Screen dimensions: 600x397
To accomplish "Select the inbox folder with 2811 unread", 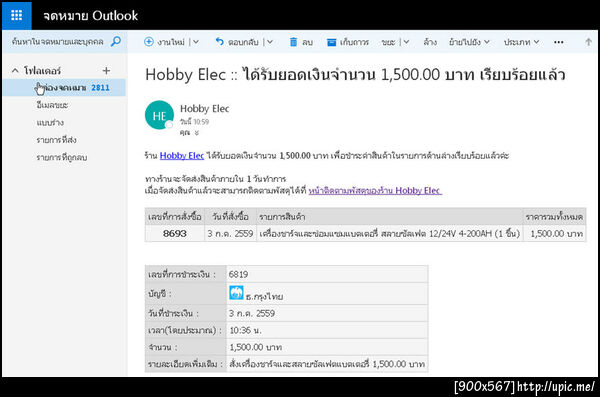I will pos(64,88).
